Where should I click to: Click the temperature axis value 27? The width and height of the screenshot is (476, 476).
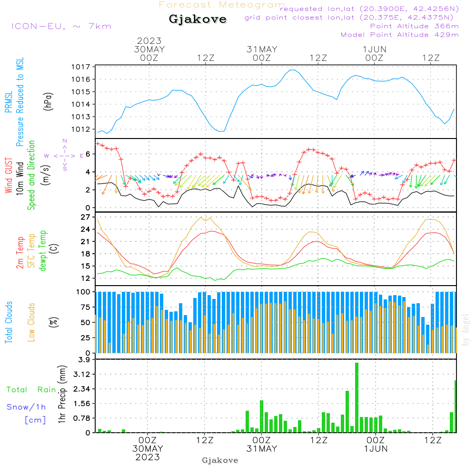click(x=86, y=217)
